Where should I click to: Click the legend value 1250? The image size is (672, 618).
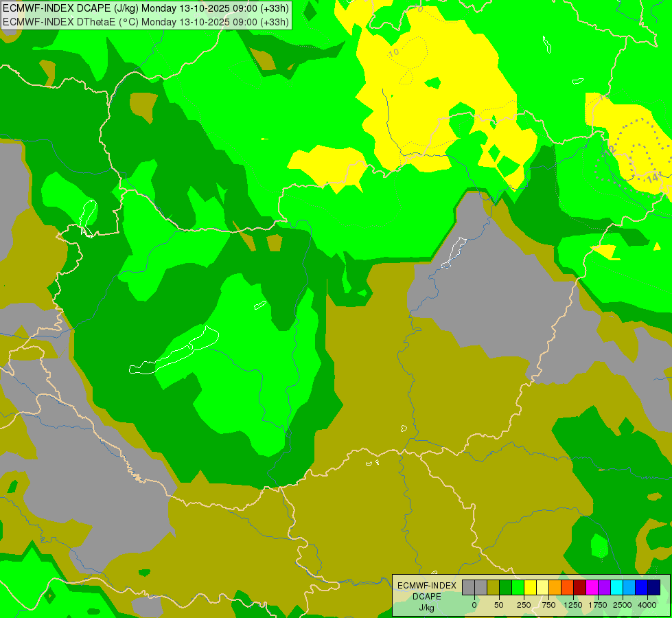[573, 605]
